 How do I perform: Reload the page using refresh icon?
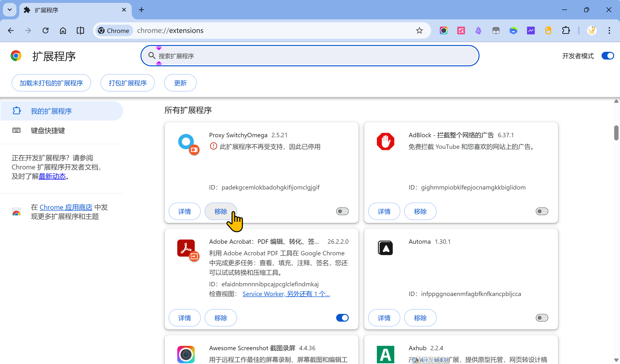coord(46,30)
